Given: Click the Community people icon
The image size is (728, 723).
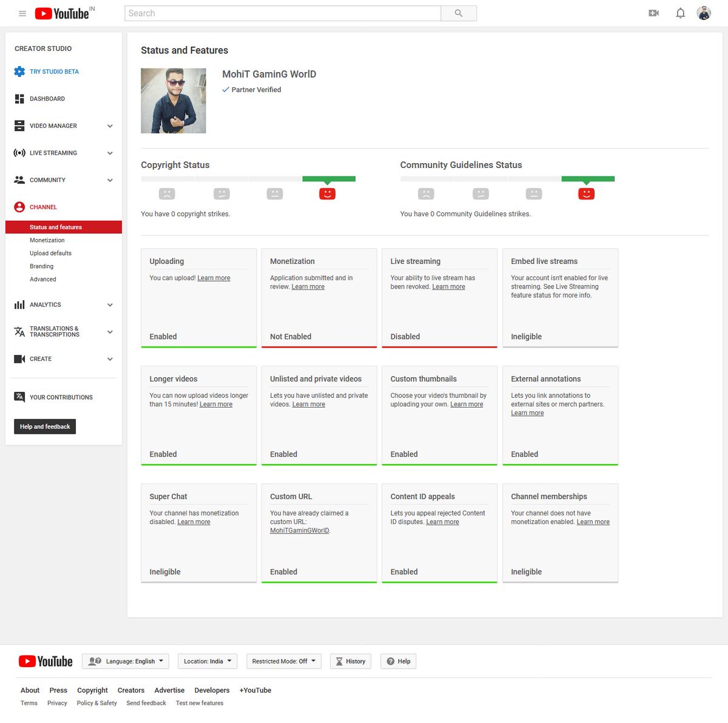Looking at the screenshot, I should (19, 180).
